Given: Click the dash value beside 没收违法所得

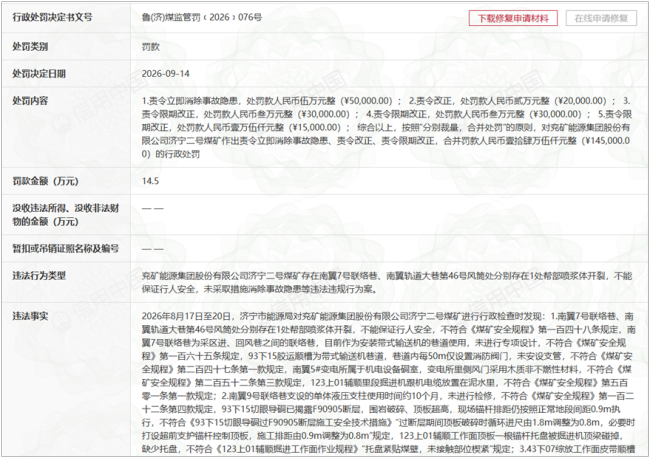Looking at the screenshot, I should pos(153,208).
